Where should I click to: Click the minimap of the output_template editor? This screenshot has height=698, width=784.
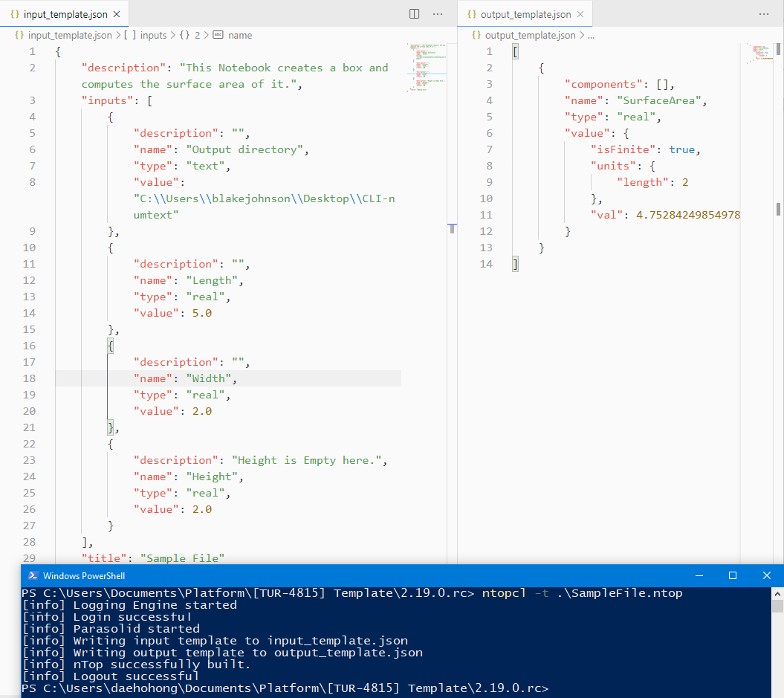[x=759, y=53]
